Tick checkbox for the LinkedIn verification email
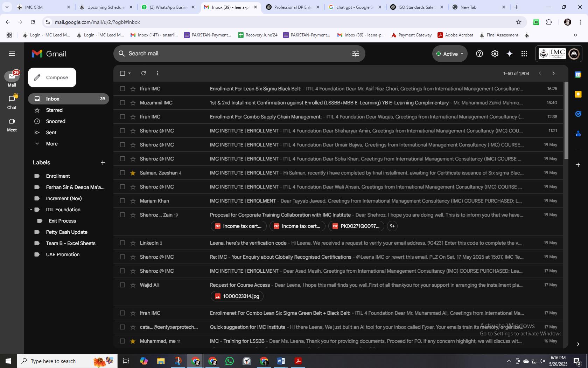This screenshot has width=588, height=368. point(122,243)
